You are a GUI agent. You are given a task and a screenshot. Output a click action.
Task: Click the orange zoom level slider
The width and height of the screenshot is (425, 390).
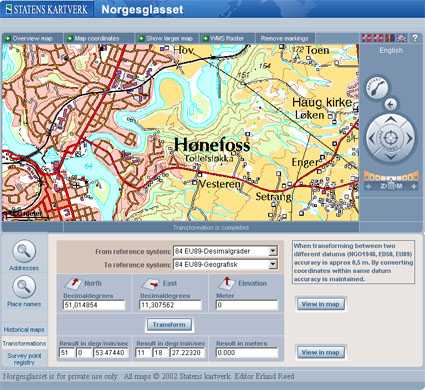click(391, 176)
